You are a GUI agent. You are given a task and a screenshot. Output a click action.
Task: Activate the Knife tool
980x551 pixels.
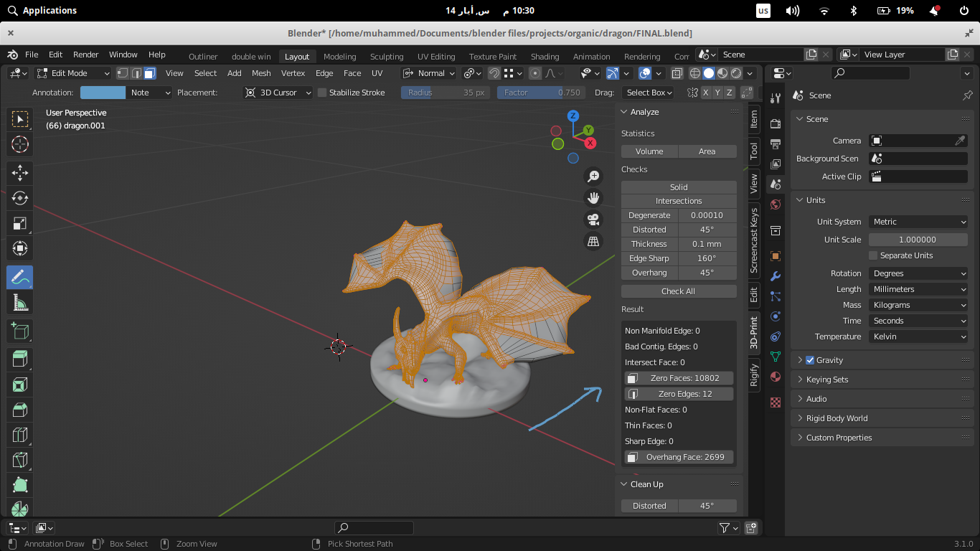(x=20, y=460)
